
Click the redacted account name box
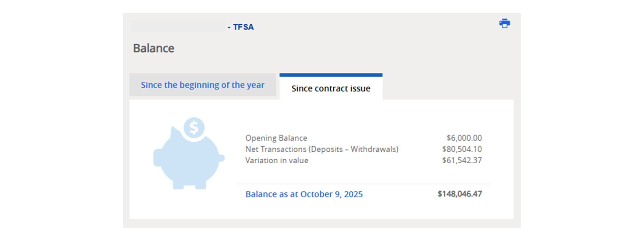click(178, 26)
